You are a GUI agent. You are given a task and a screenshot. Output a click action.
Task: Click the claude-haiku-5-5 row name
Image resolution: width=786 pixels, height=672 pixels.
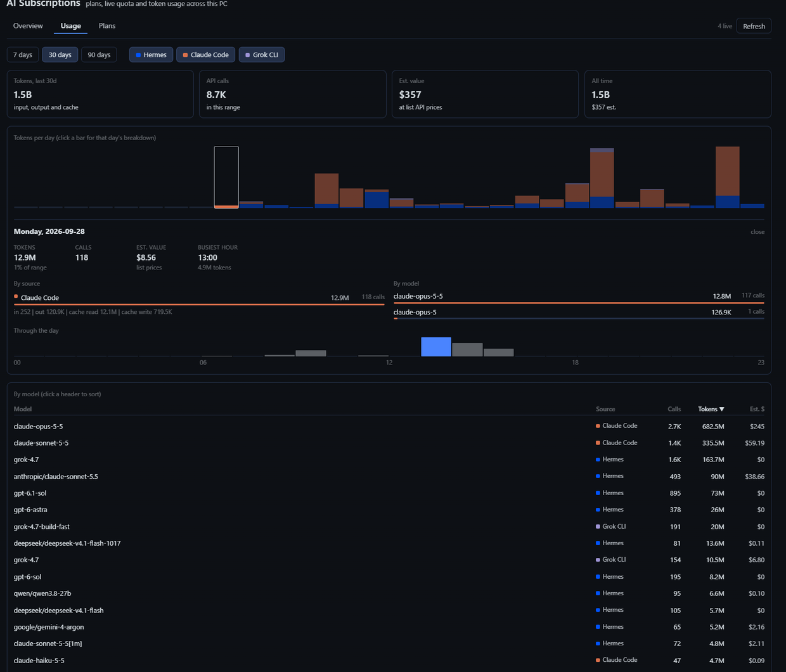pyautogui.click(x=39, y=661)
